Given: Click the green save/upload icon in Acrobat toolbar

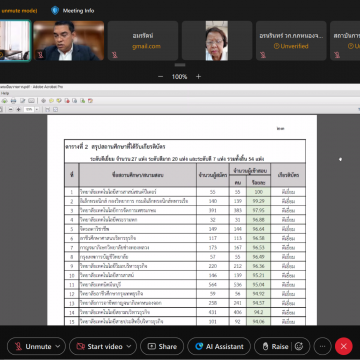Looking at the screenshot, I should pos(5,101).
